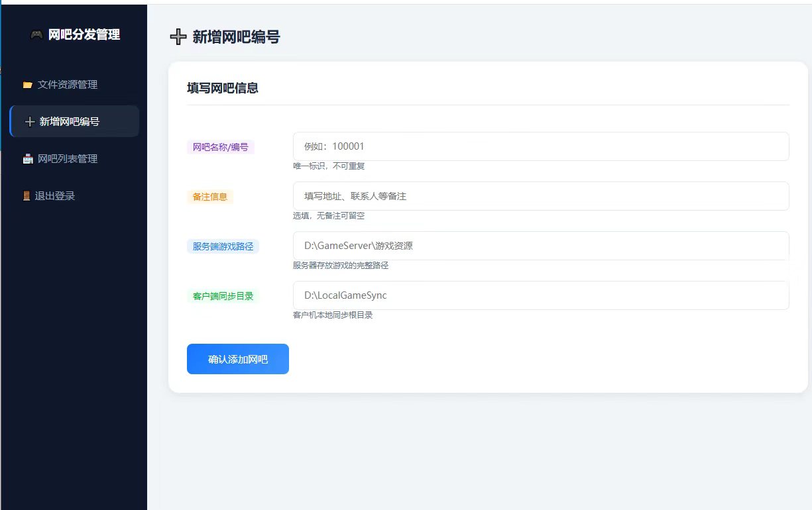Image resolution: width=812 pixels, height=510 pixels.
Task: Click the plus icon beside 新增网吧编号 in sidebar
Action: point(29,122)
